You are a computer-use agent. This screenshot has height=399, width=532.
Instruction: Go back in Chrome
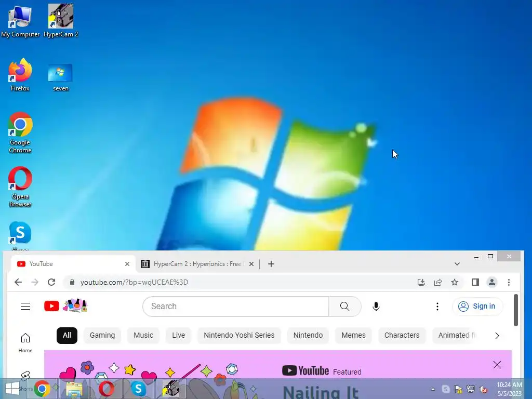[x=18, y=282]
